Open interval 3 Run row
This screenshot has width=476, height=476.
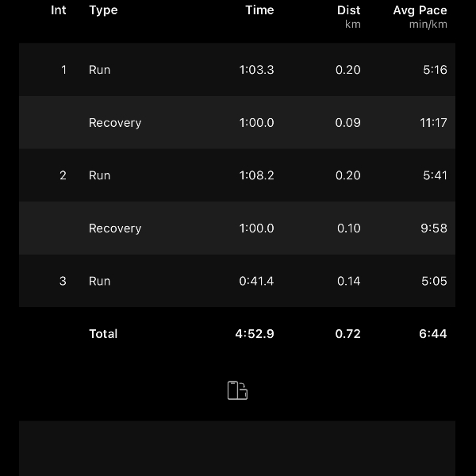tap(237, 281)
